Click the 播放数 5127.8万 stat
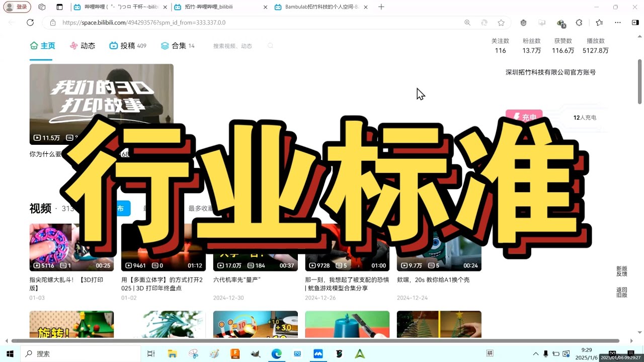The width and height of the screenshot is (644, 362). pos(596,46)
